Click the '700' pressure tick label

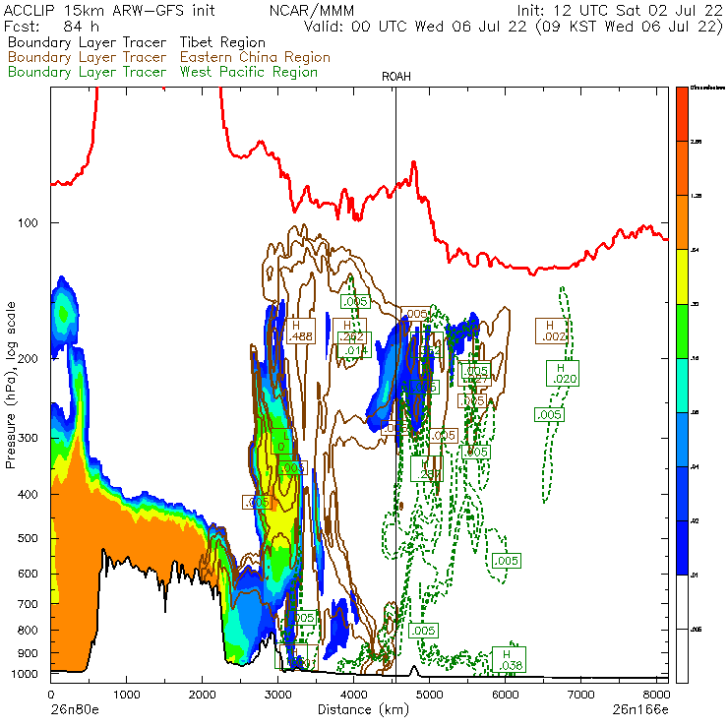point(28,604)
